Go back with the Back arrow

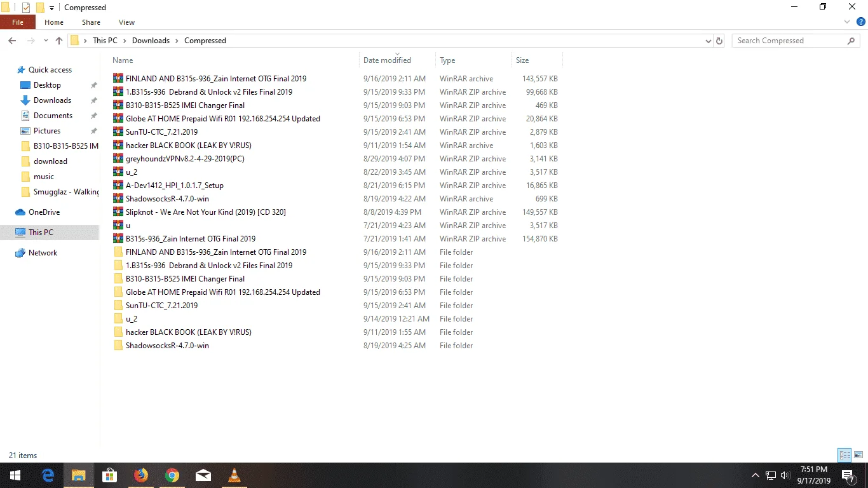[12, 41]
